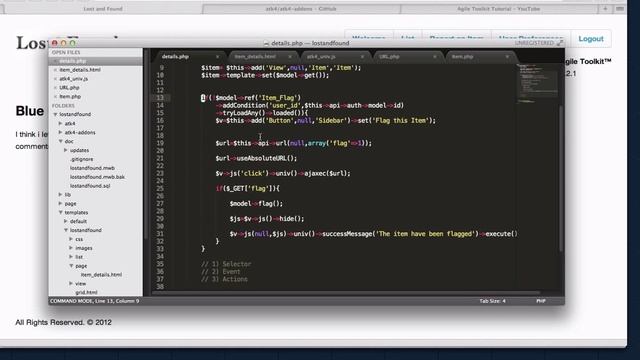The height and width of the screenshot is (360, 640).
Task: Close the item_details.html editor tab
Action: pos(290,57)
